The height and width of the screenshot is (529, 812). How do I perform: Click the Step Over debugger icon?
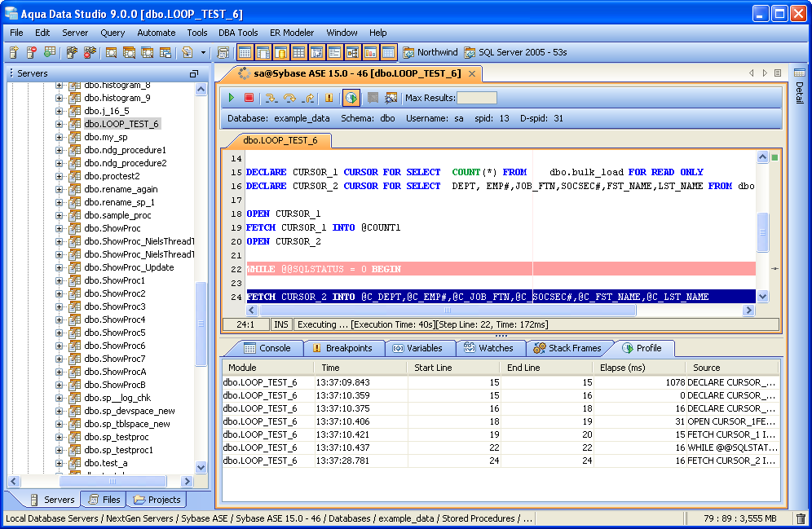coord(289,98)
